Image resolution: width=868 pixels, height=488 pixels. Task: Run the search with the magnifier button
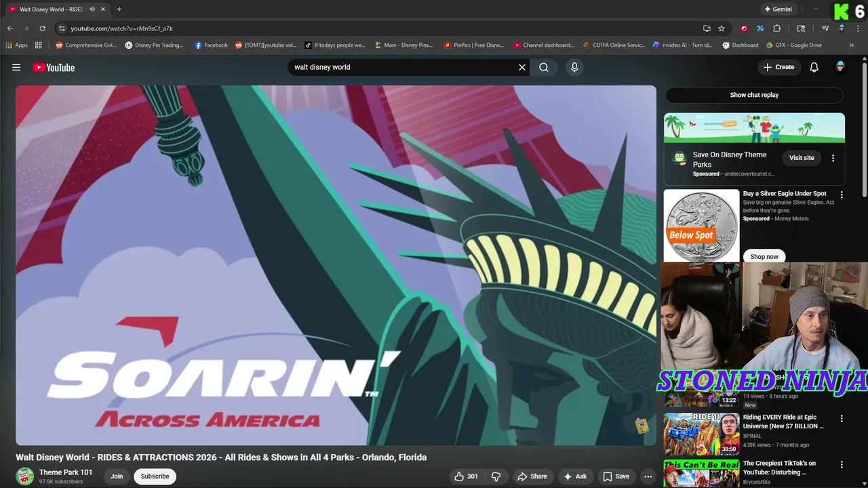pos(544,67)
